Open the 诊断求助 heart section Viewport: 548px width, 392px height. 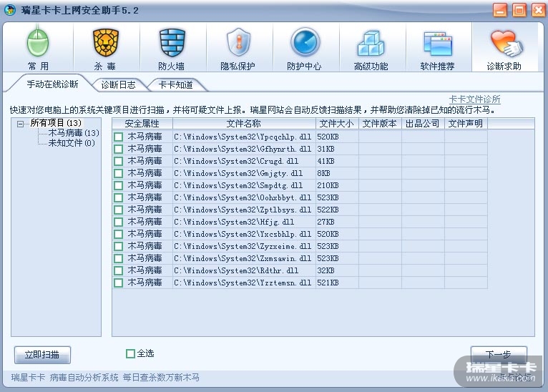click(504, 47)
